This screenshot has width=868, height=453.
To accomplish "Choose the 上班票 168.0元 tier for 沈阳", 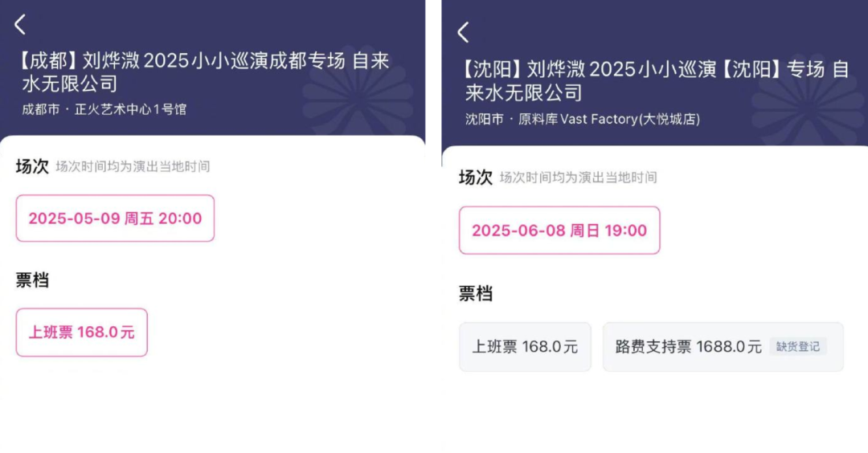I will point(525,347).
